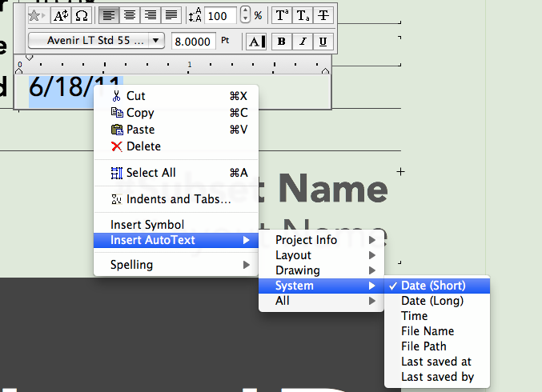The width and height of the screenshot is (542, 392).
Task: Set text alignment to left
Action: [x=109, y=15]
